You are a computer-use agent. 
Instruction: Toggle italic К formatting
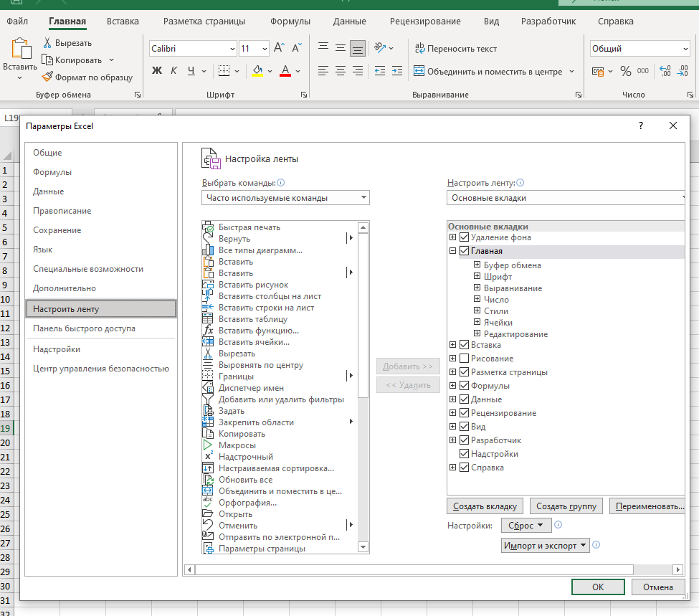[174, 70]
